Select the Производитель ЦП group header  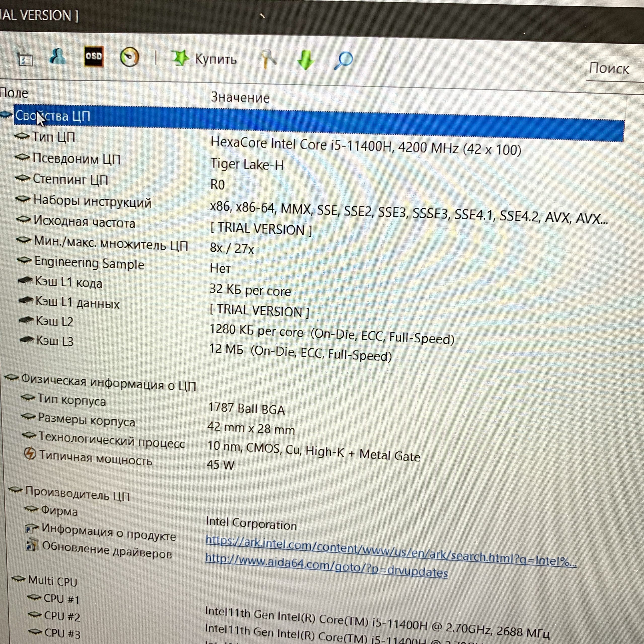(x=77, y=494)
